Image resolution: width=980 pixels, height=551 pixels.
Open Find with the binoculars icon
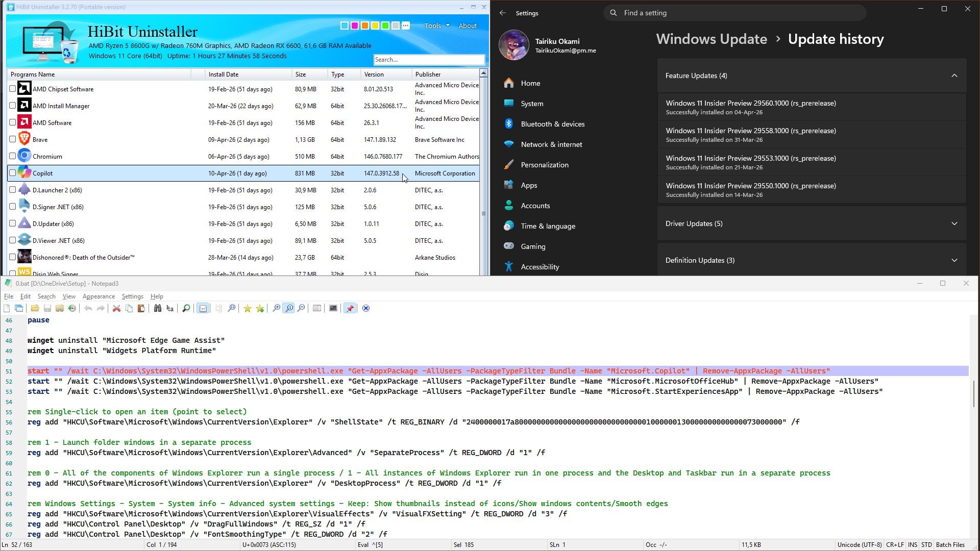[x=158, y=308]
